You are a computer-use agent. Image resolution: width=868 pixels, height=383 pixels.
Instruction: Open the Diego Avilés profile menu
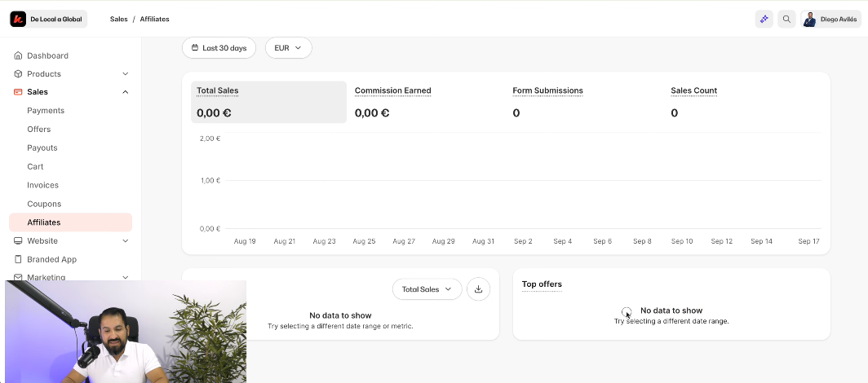(x=830, y=19)
